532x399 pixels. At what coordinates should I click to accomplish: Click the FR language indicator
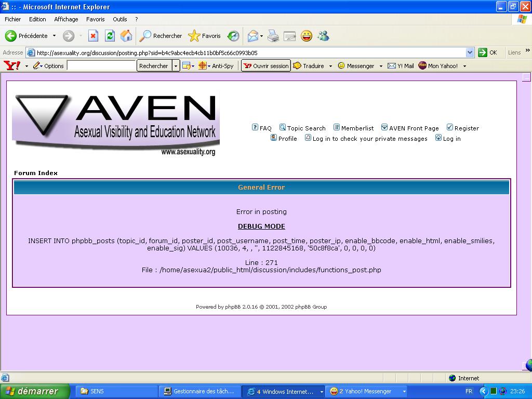coord(469,391)
